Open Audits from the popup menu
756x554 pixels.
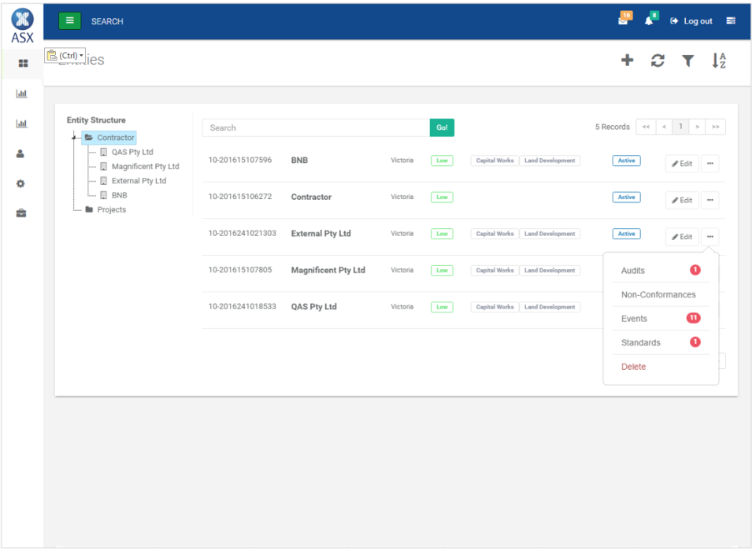[661, 271]
